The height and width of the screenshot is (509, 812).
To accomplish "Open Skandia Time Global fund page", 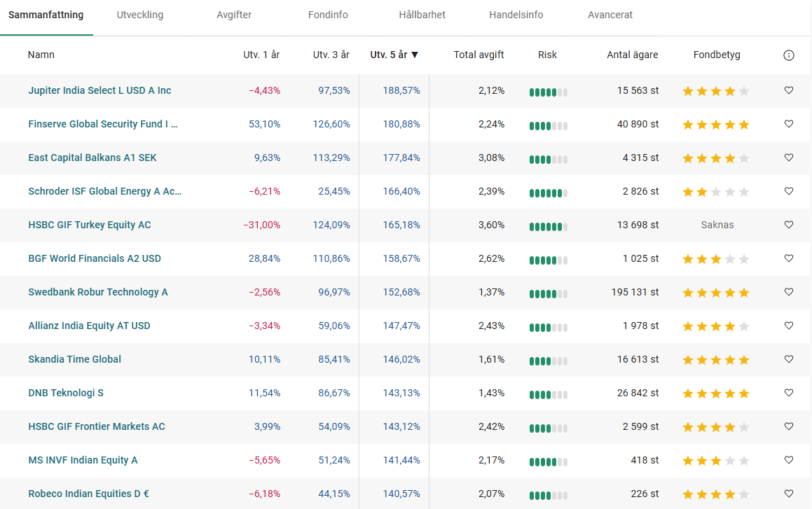I will coord(74,359).
